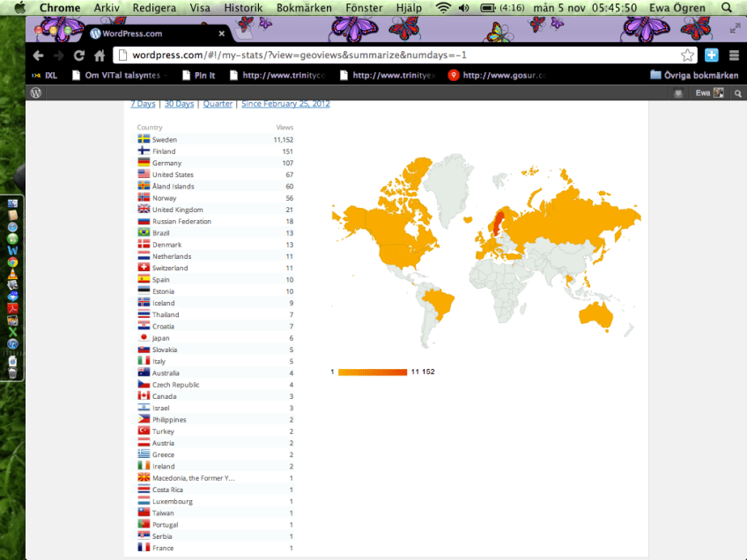747x560 pixels.
Task: Open the WordPress logo admin menu
Action: coord(36,92)
